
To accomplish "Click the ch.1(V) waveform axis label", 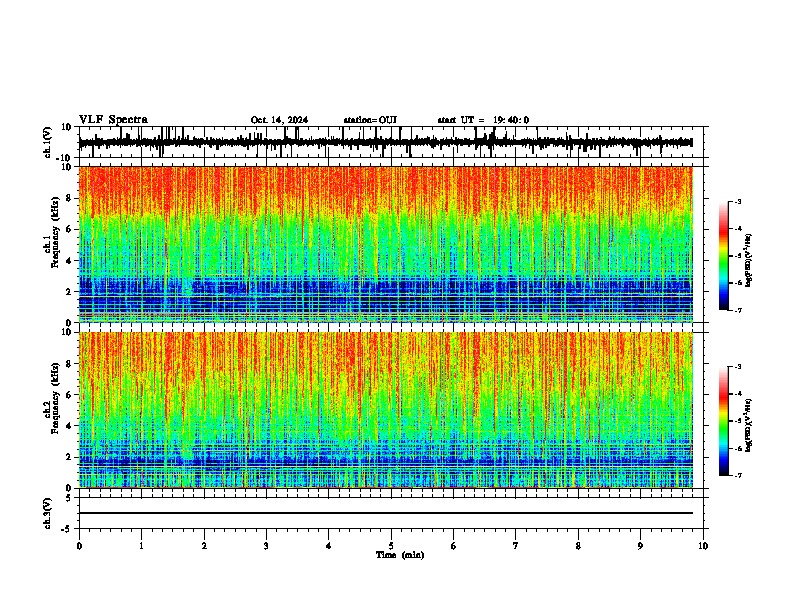I will coord(47,142).
